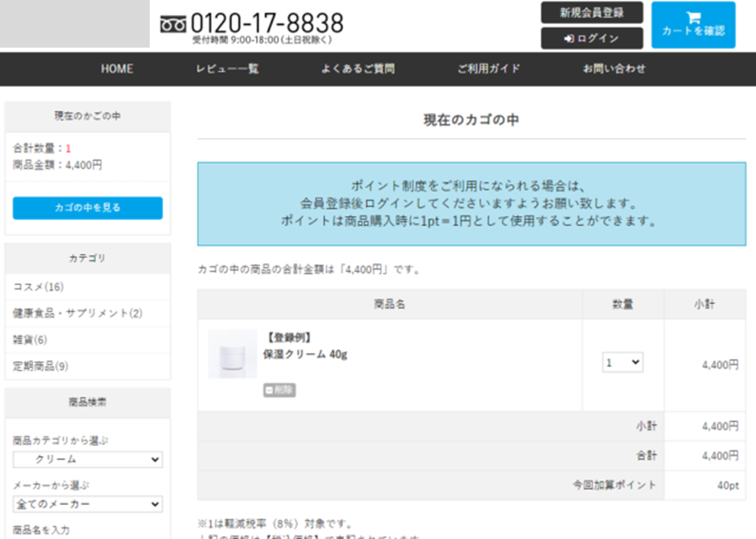The height and width of the screenshot is (539, 756).
Task: Open the レビュー一覧 reviews page
Action: [x=227, y=69]
